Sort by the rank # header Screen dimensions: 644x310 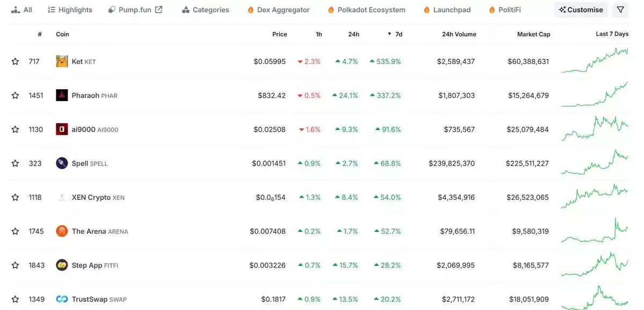click(x=40, y=34)
